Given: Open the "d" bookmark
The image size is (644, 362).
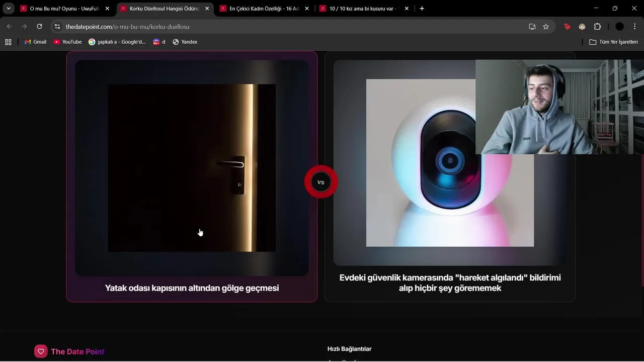Looking at the screenshot, I should tap(159, 42).
